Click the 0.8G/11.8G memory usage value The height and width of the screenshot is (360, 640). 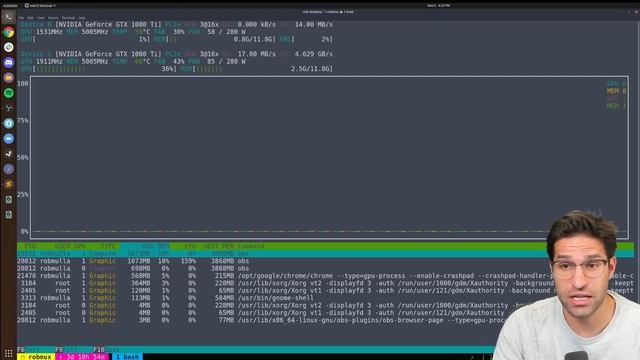[x=254, y=39]
